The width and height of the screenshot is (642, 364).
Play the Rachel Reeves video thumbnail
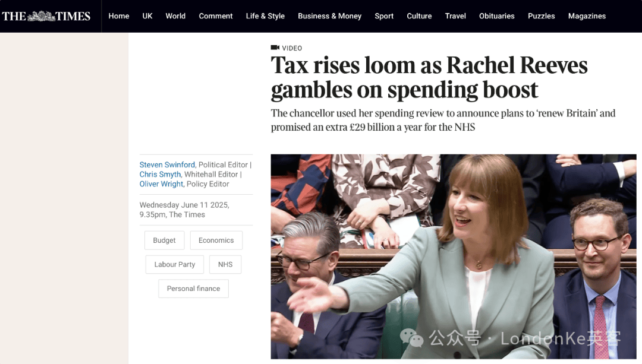click(x=454, y=257)
